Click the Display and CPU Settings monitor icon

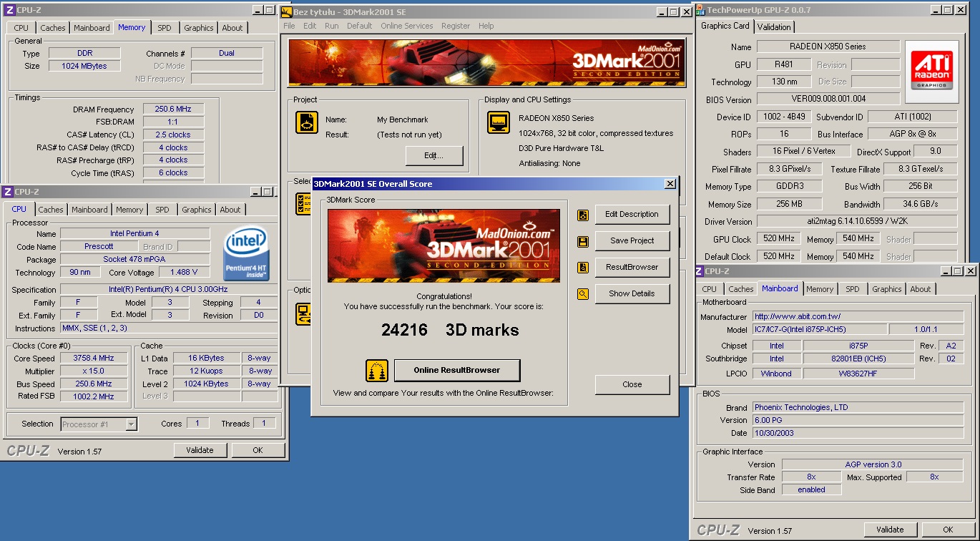[x=499, y=122]
